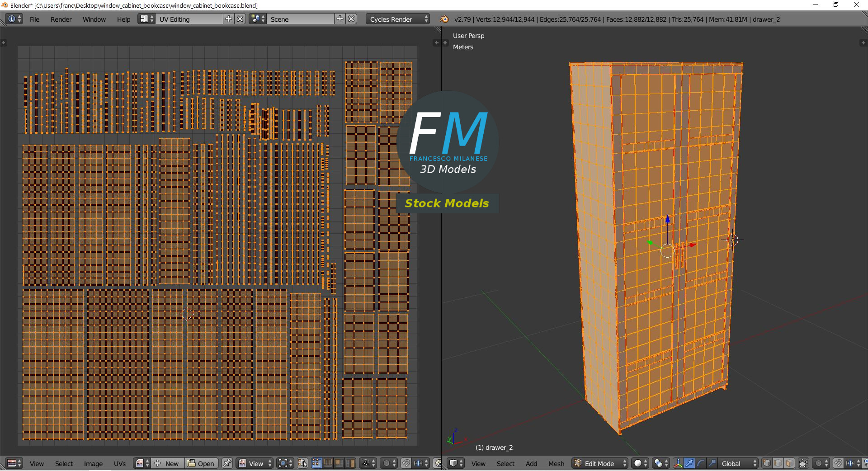
Task: Open UV editor proportional editing options
Action: (x=389, y=463)
